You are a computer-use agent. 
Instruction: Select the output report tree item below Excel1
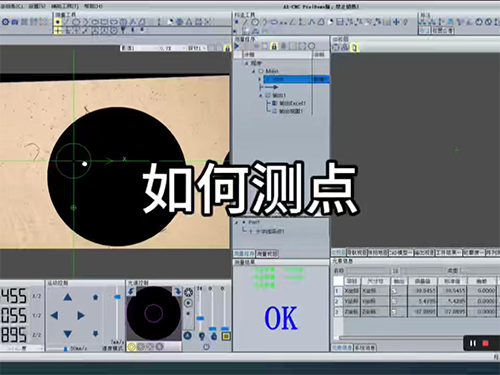(x=288, y=111)
